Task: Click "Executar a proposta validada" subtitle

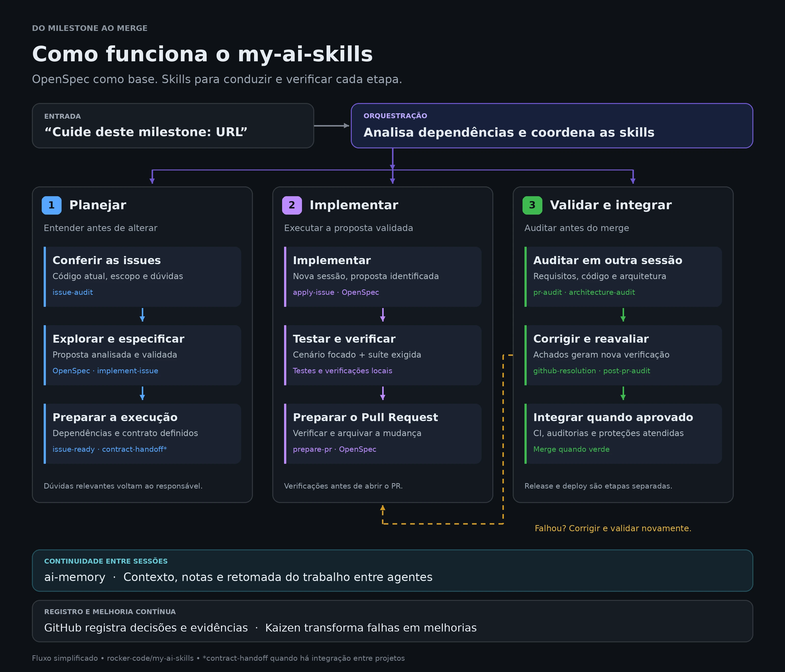Action: point(349,228)
